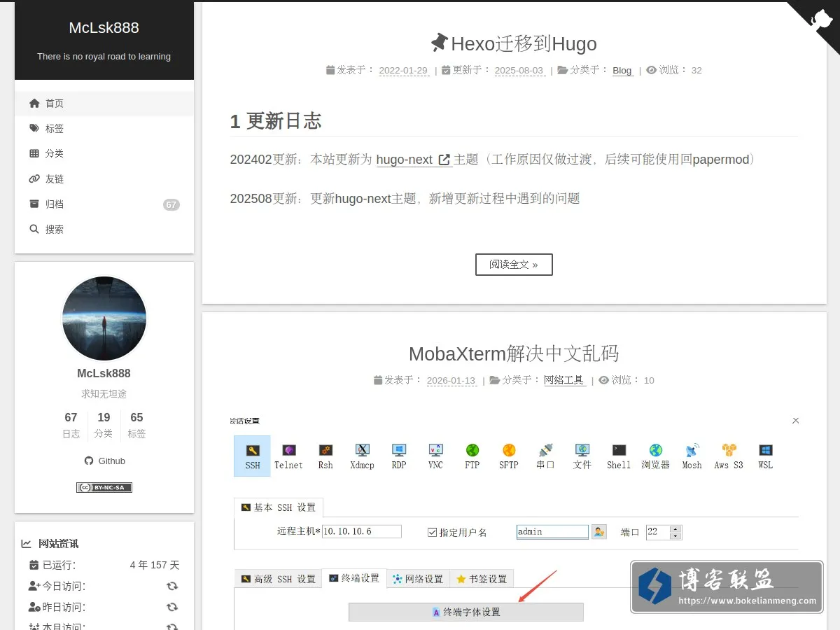Switch to the 网络设置 tab

click(x=418, y=579)
